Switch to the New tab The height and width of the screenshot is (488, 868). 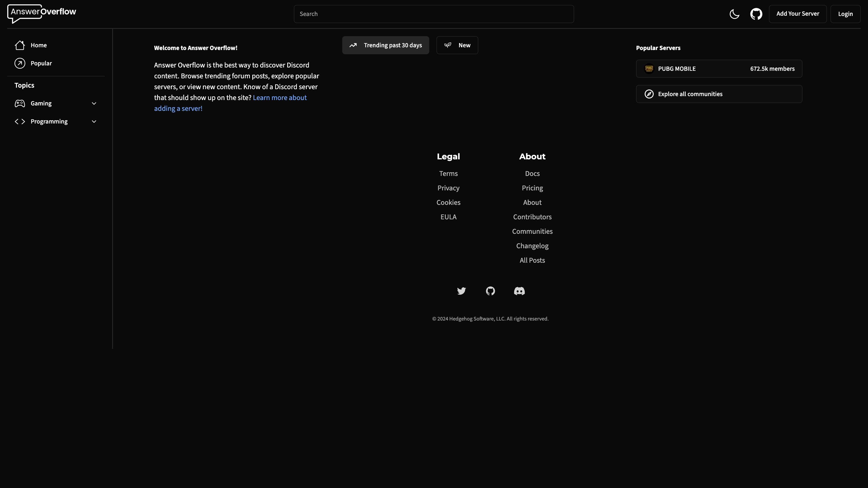(x=457, y=45)
